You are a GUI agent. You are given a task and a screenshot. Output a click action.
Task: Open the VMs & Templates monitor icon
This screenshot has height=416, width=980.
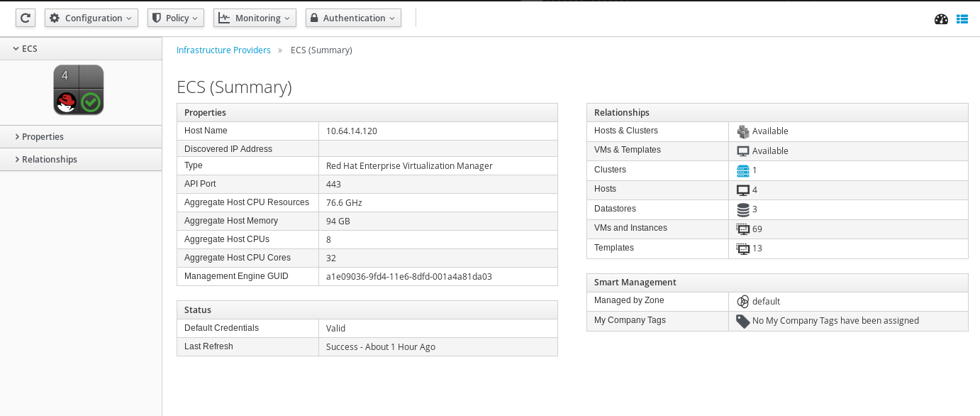click(x=742, y=150)
